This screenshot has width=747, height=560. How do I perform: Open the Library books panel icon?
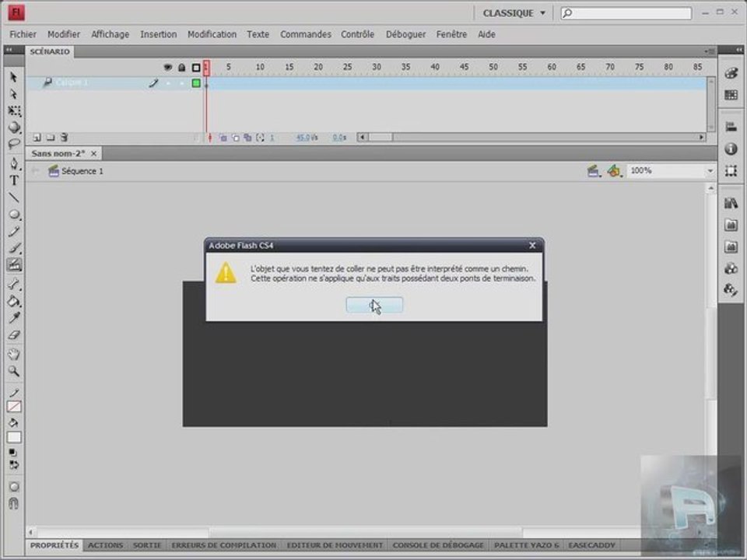pos(731,203)
